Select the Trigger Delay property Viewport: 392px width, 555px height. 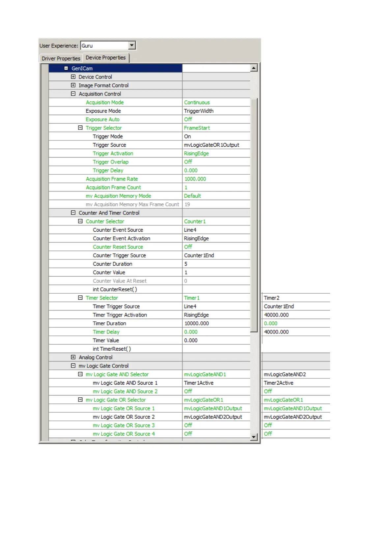click(108, 170)
